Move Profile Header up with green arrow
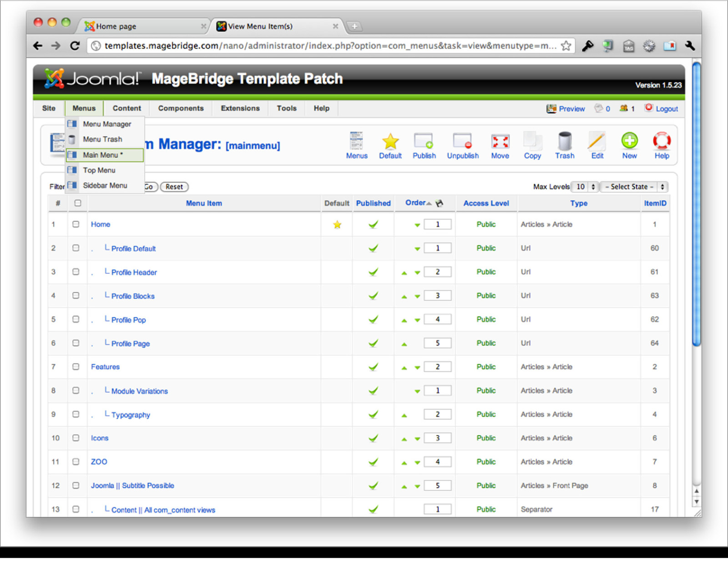728x561 pixels. (x=404, y=273)
